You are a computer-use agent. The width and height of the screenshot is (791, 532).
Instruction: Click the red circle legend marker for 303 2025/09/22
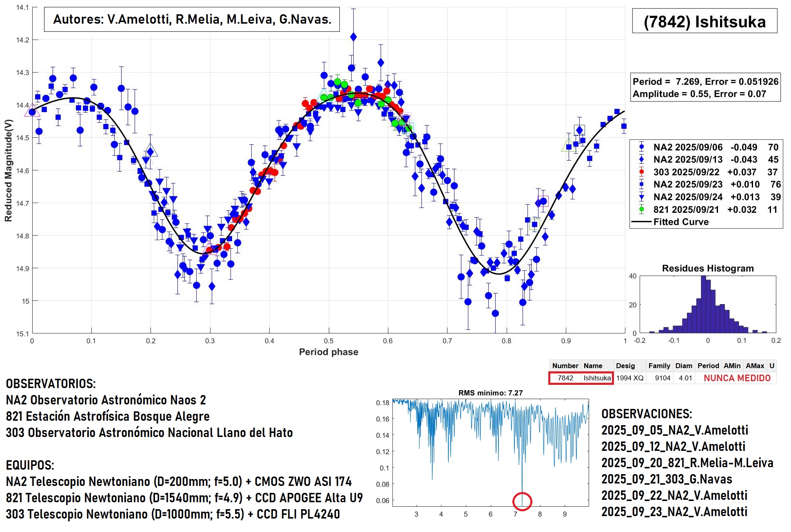641,172
